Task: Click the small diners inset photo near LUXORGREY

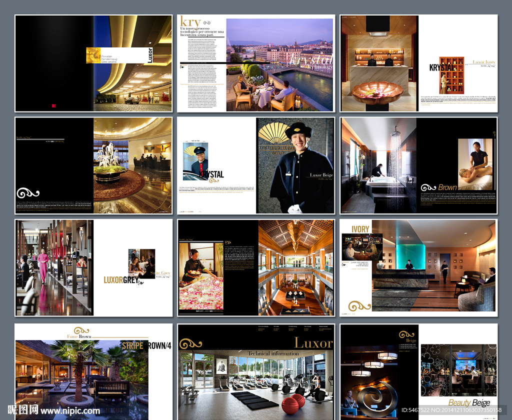Action: (141, 264)
